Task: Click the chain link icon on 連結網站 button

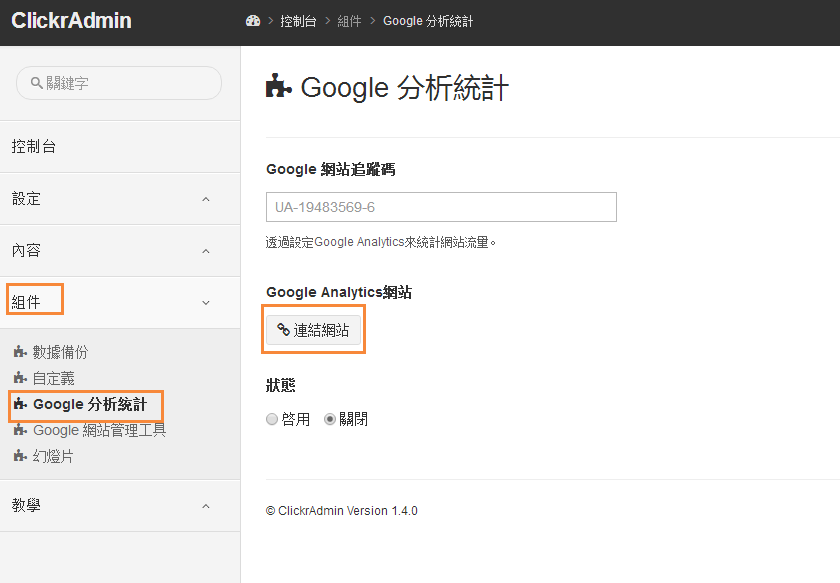Action: [283, 330]
